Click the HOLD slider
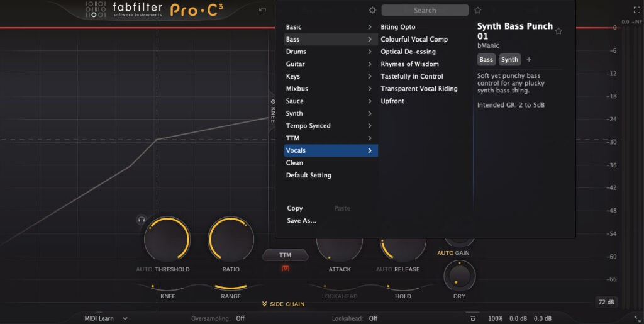 pos(402,287)
